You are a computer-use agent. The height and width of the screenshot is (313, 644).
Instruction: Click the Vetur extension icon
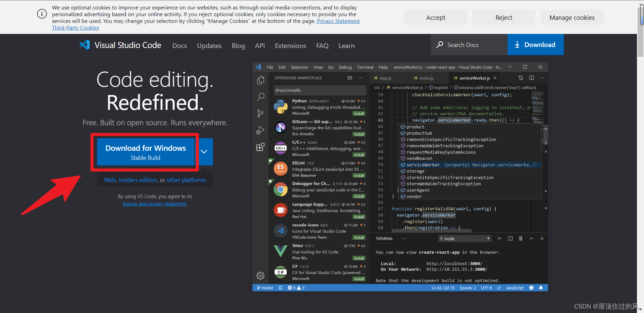point(280,251)
